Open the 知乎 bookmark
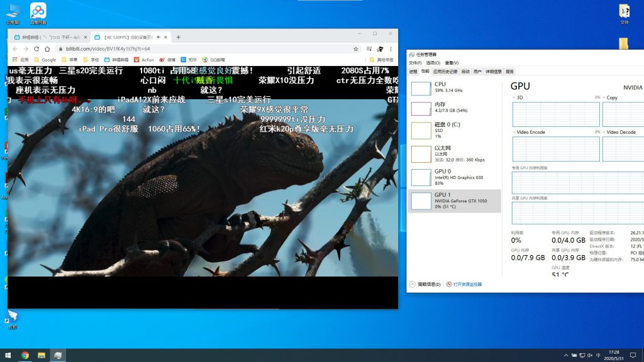This screenshot has height=362, width=644. (x=189, y=60)
